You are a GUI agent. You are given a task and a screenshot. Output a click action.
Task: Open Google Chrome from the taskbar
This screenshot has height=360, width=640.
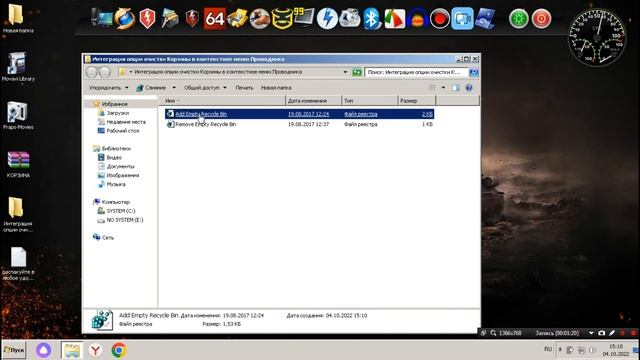(119, 350)
